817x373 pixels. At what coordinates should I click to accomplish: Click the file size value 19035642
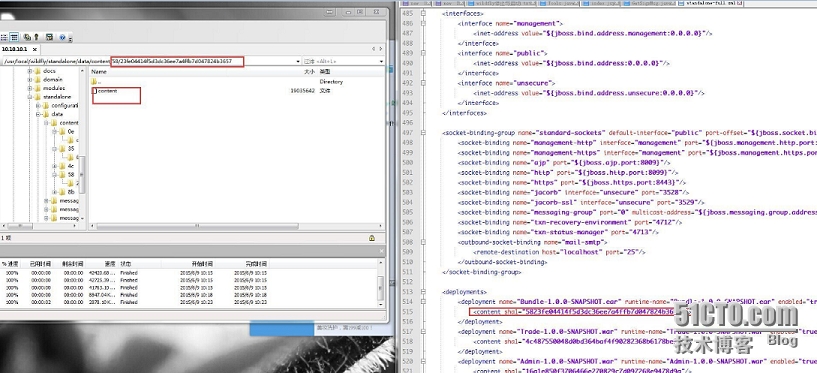(x=303, y=91)
